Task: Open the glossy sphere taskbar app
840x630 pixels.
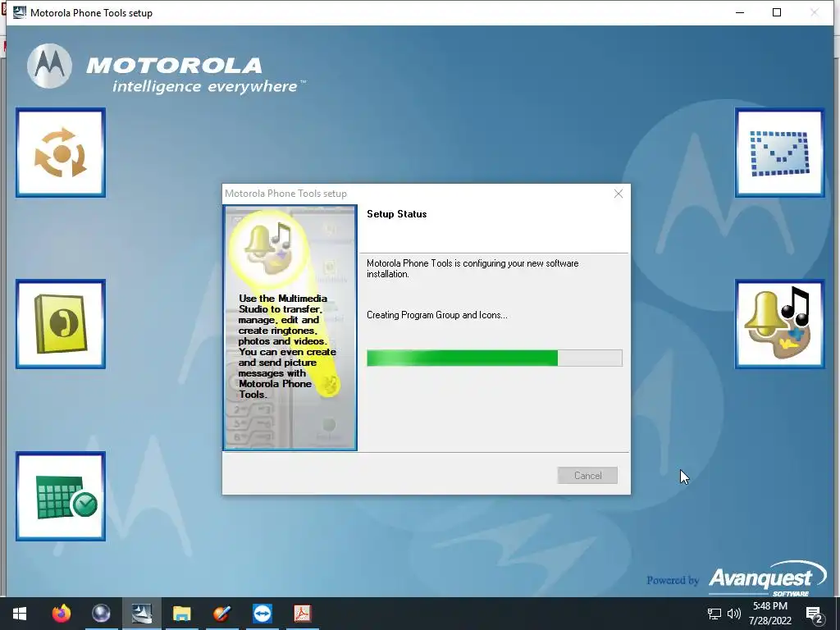Action: click(x=101, y=614)
